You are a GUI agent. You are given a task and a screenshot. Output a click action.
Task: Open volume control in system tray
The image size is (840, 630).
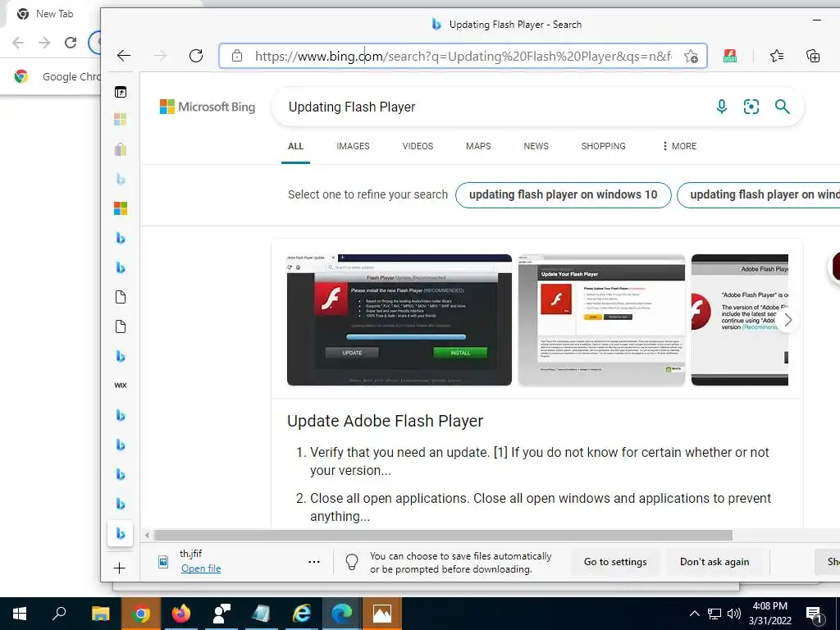(x=734, y=614)
